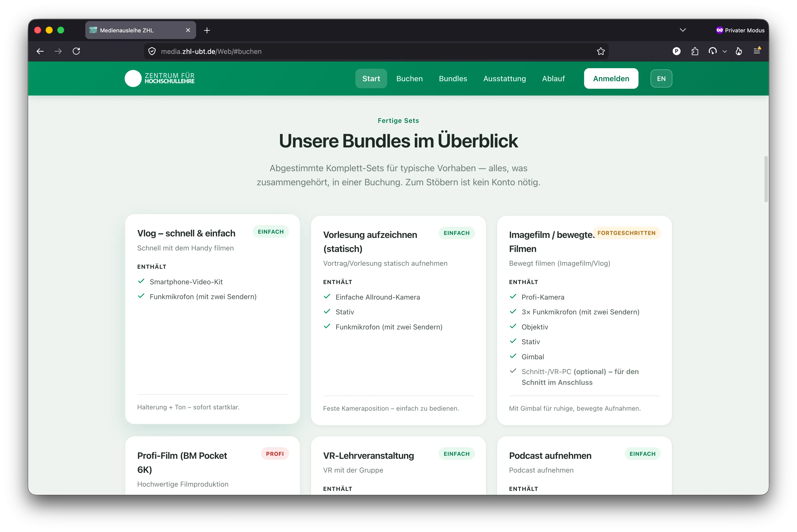Viewport: 797px width, 532px height.
Task: Click the EINFACH badge on Podcast aufnehmen card
Action: (642, 454)
